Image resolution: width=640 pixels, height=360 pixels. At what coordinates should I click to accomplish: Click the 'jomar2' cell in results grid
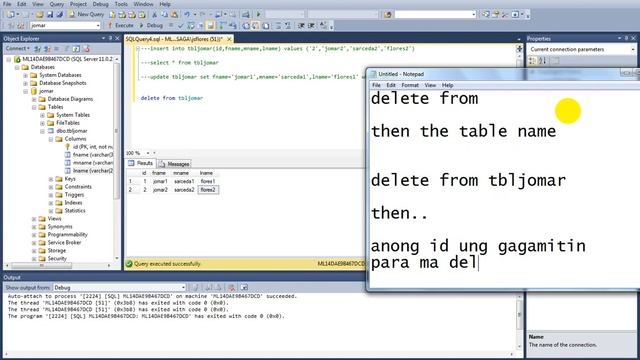point(160,190)
